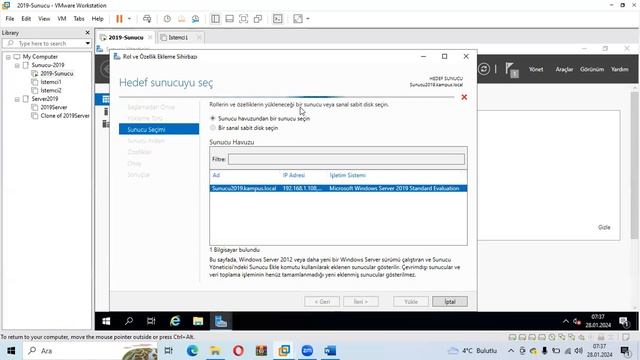
Task: Close the Library panel
Action: 87,33
